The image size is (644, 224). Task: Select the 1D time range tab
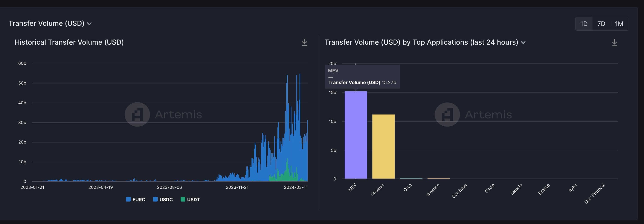(x=584, y=24)
